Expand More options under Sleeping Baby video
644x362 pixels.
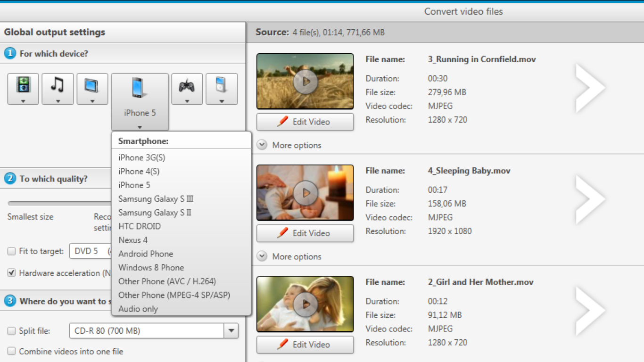[x=289, y=256]
